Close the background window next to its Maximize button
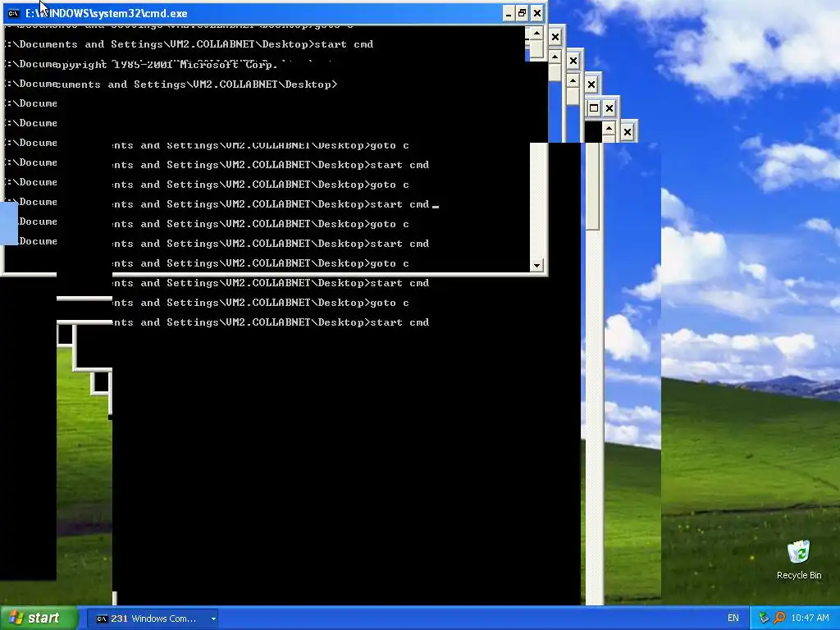This screenshot has width=840, height=630. pos(609,108)
